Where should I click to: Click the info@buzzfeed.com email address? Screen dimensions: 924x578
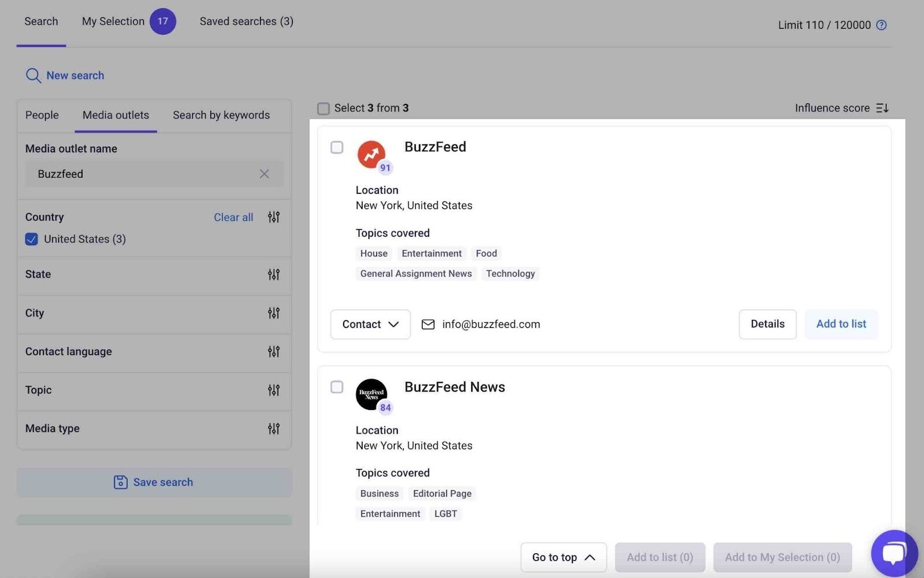pos(491,325)
